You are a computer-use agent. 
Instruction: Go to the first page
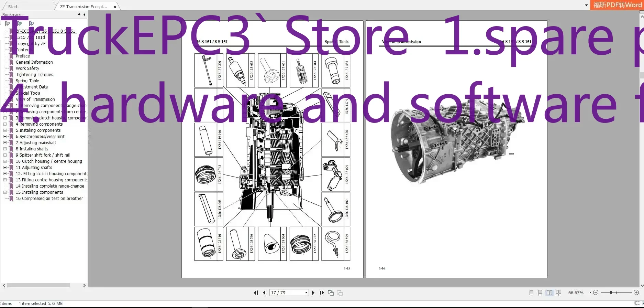click(x=256, y=293)
